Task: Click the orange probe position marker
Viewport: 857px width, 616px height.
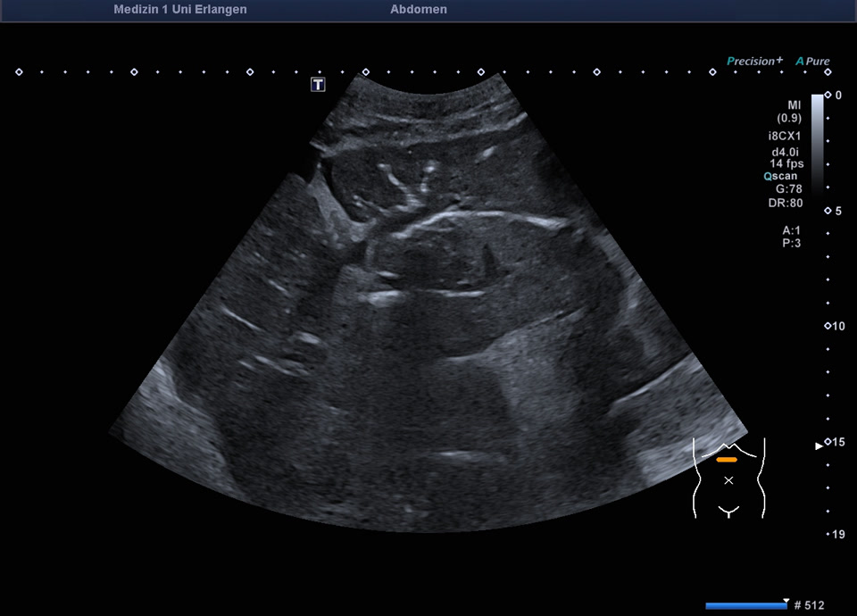Action: tap(727, 459)
